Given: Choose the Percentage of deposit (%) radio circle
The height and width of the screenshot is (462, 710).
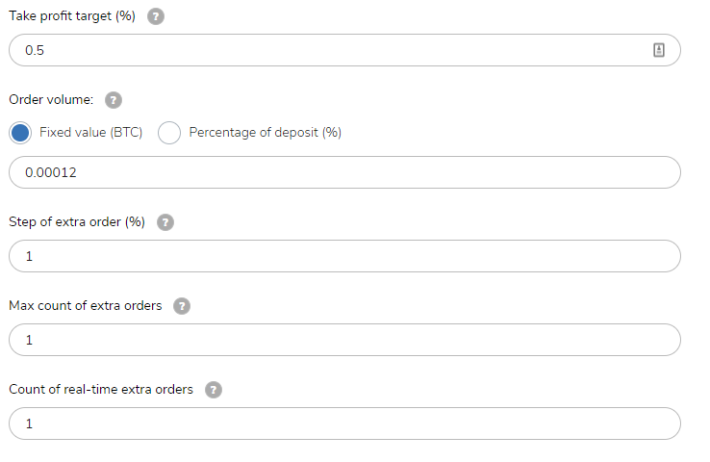Looking at the screenshot, I should click(169, 133).
